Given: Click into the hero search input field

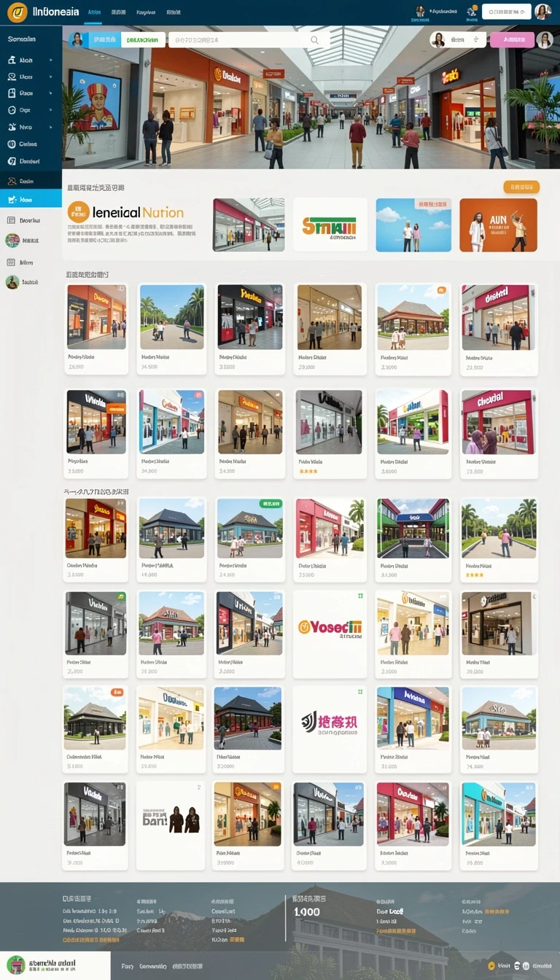Looking at the screenshot, I should pyautogui.click(x=248, y=41).
